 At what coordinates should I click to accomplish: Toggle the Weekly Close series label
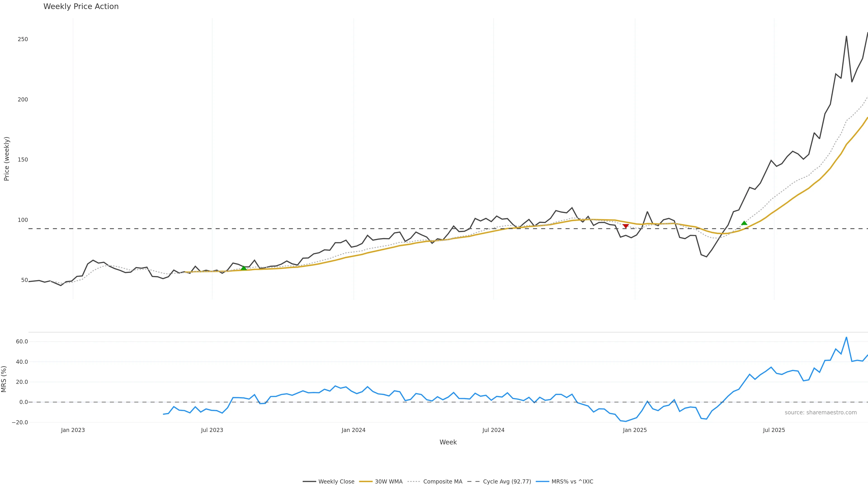coord(336,482)
